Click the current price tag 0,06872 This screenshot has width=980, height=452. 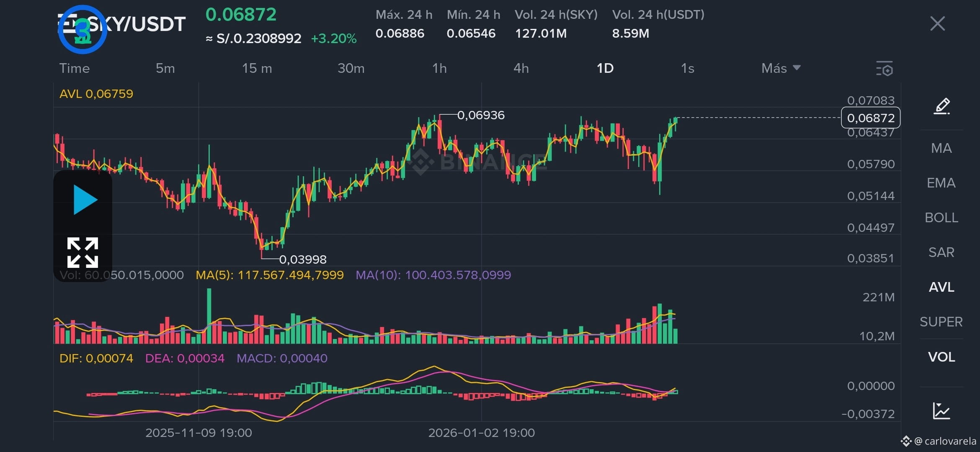[x=871, y=118]
